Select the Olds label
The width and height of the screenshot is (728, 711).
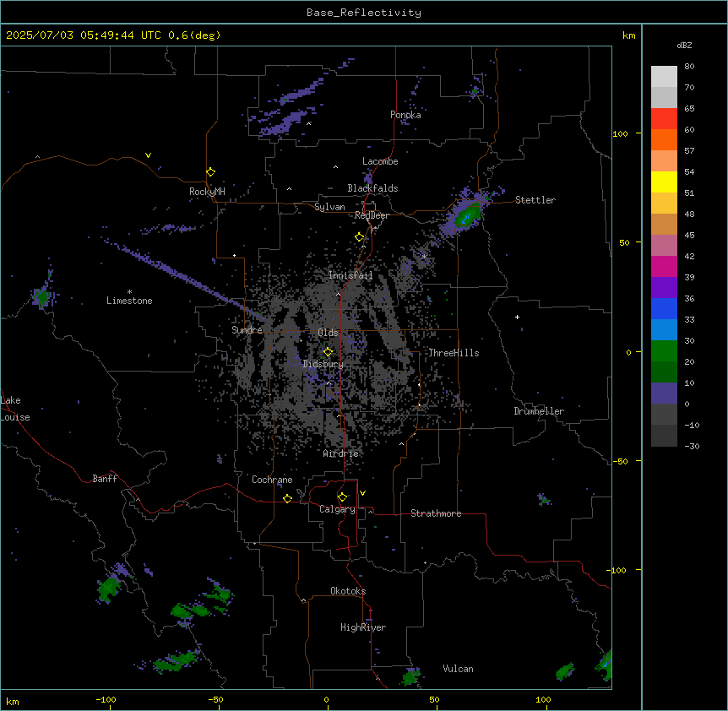pos(328,333)
